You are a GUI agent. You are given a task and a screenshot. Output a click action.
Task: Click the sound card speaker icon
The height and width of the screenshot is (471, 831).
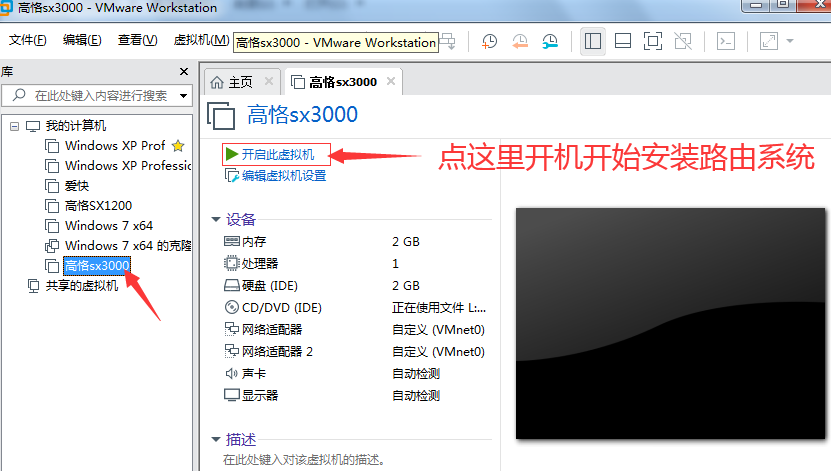231,374
